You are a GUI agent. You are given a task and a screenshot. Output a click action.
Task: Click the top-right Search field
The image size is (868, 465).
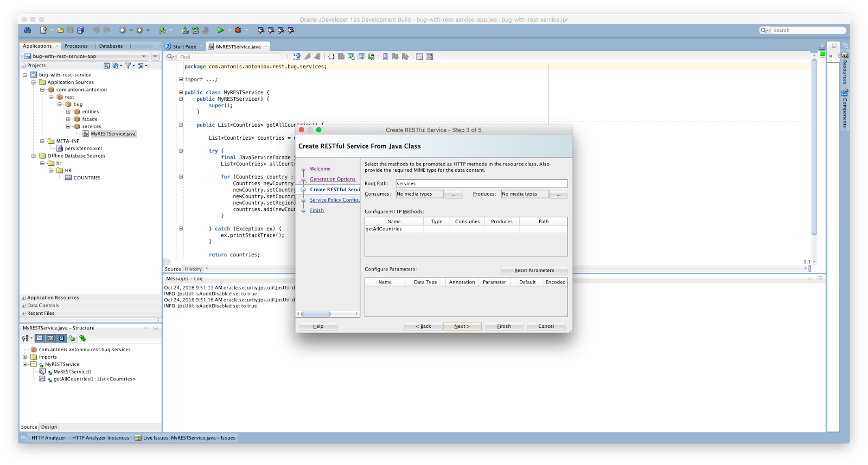click(x=803, y=30)
